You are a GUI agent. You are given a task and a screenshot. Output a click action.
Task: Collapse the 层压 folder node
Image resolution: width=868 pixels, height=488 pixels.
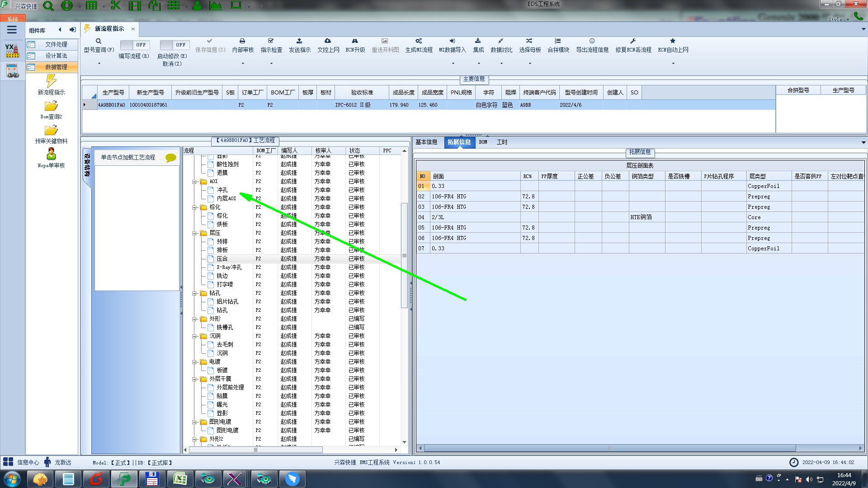pos(195,233)
